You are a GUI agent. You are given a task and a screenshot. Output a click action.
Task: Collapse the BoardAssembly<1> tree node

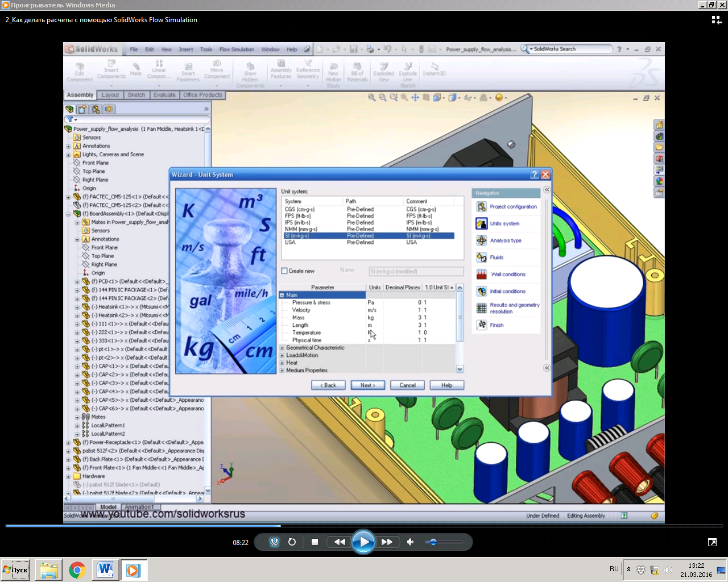[x=68, y=214]
